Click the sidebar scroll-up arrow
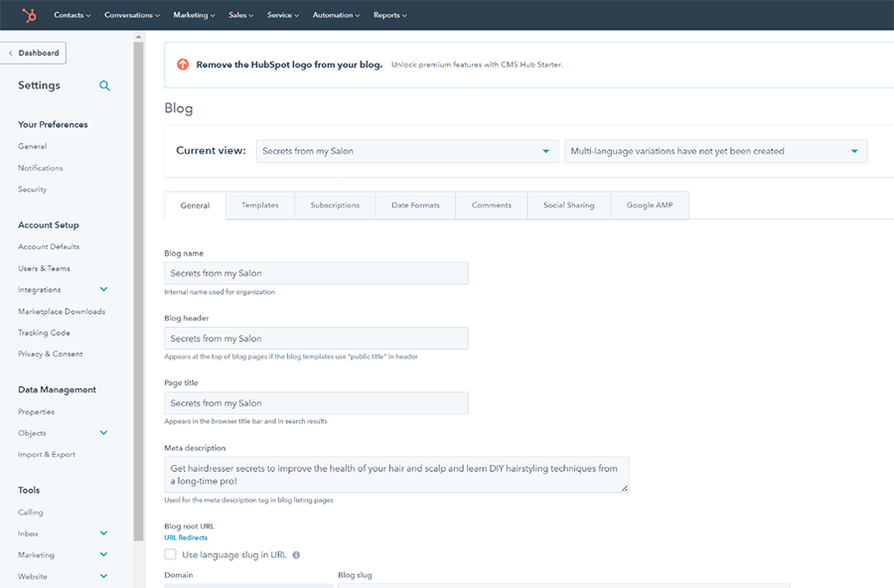 [138, 37]
